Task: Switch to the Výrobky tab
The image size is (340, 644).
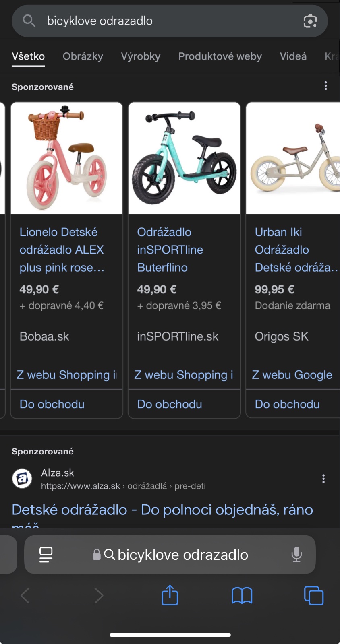Action: tap(141, 56)
